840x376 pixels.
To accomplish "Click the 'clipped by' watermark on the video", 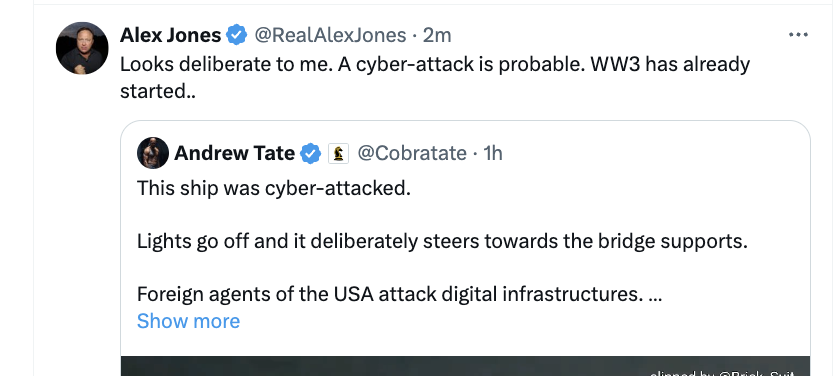I will [x=722, y=373].
